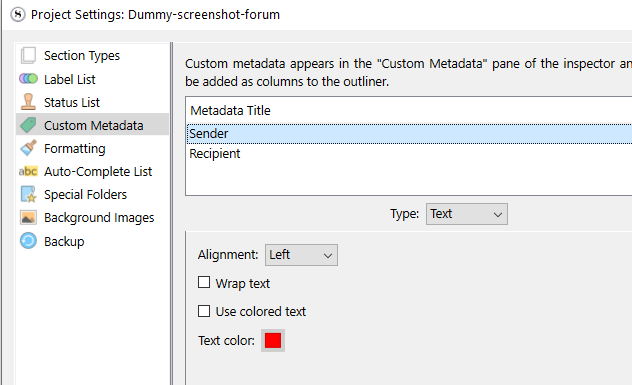
Task: Click the Section Types page icon
Action: click(x=28, y=55)
